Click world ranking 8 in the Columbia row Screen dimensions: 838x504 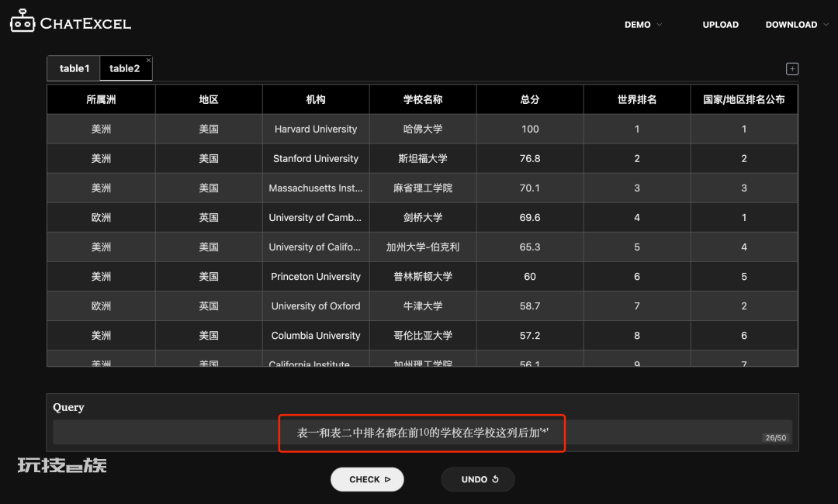pyautogui.click(x=637, y=335)
